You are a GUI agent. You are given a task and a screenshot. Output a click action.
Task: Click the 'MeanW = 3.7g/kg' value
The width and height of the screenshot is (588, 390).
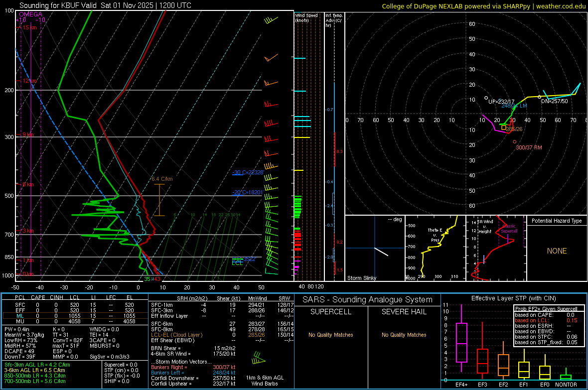coord(24,335)
